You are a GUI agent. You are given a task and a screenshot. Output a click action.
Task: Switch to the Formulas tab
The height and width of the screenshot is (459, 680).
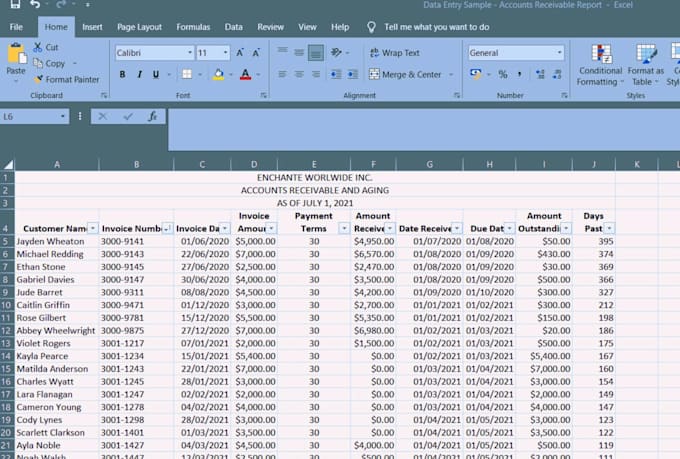coord(193,27)
